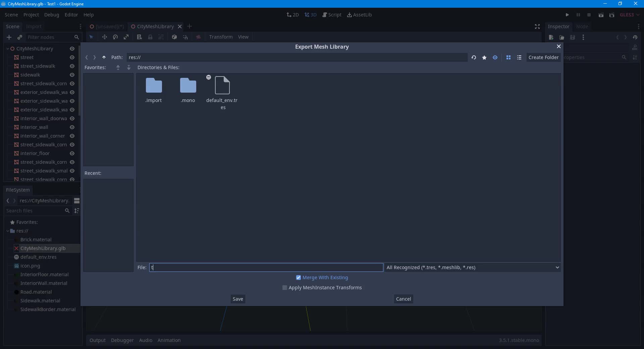
Task: Collapse the CityMeshLibrary tree node
Action: click(7, 49)
